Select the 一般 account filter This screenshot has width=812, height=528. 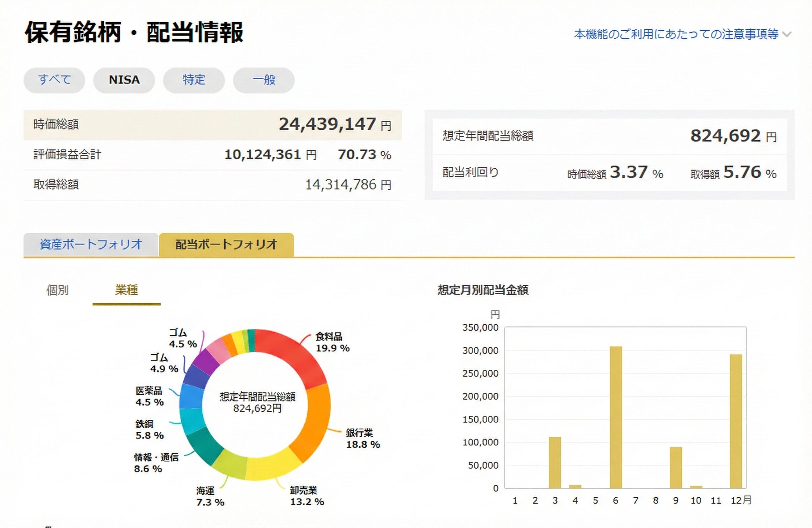click(264, 80)
